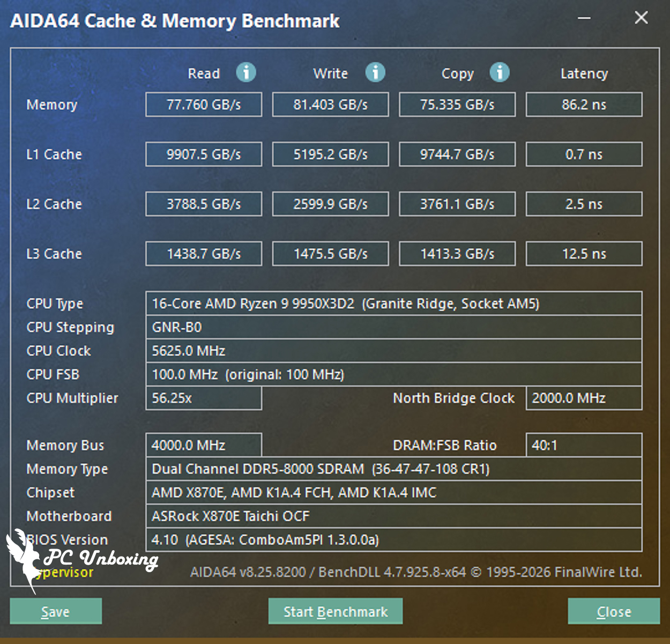Select the DRAM:FSB Ratio value box
The height and width of the screenshot is (644, 670).
[x=584, y=445]
